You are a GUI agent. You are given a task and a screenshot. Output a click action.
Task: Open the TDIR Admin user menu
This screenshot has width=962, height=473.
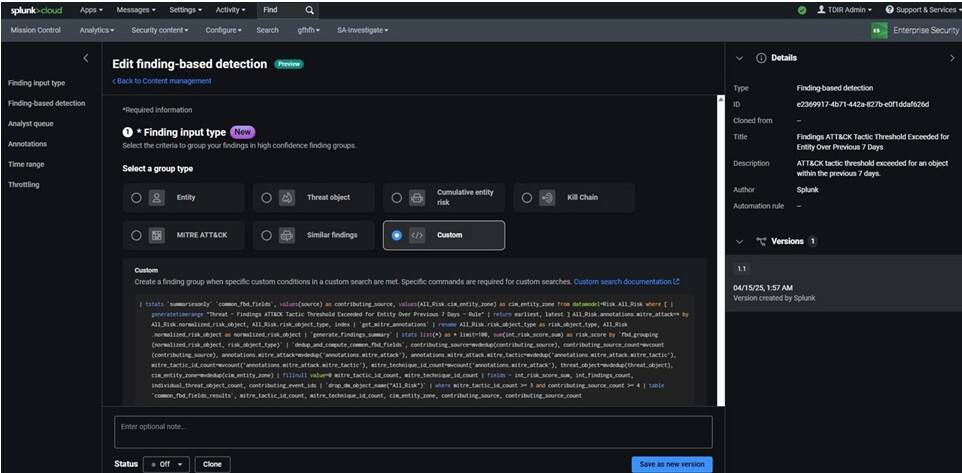pos(844,10)
